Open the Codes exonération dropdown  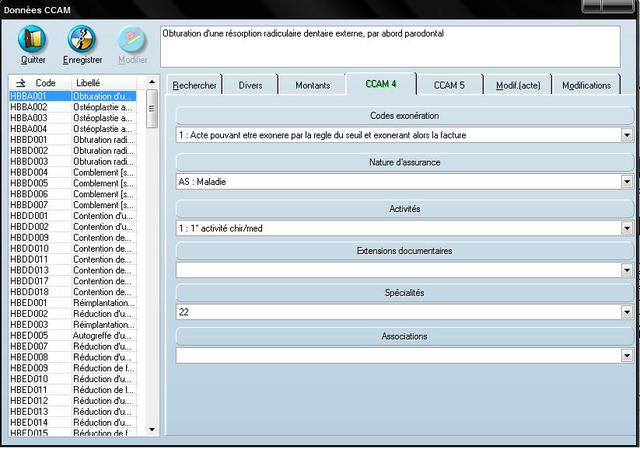coord(626,134)
